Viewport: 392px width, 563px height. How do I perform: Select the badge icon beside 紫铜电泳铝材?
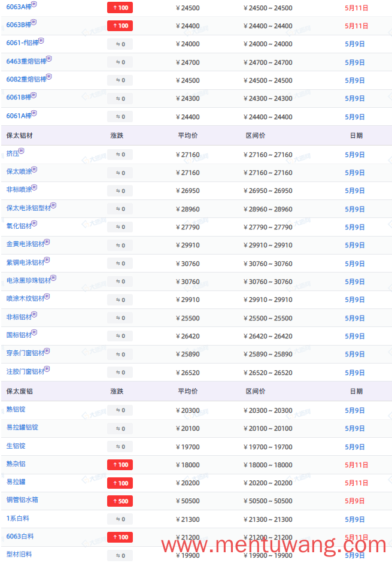(47, 259)
